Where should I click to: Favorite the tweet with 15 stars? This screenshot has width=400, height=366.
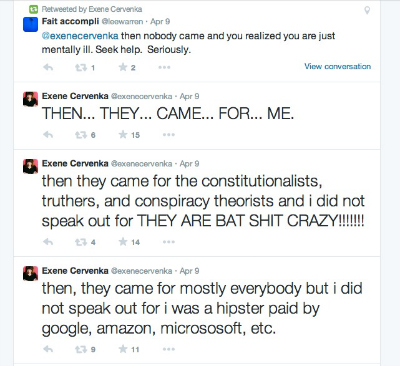(123, 134)
